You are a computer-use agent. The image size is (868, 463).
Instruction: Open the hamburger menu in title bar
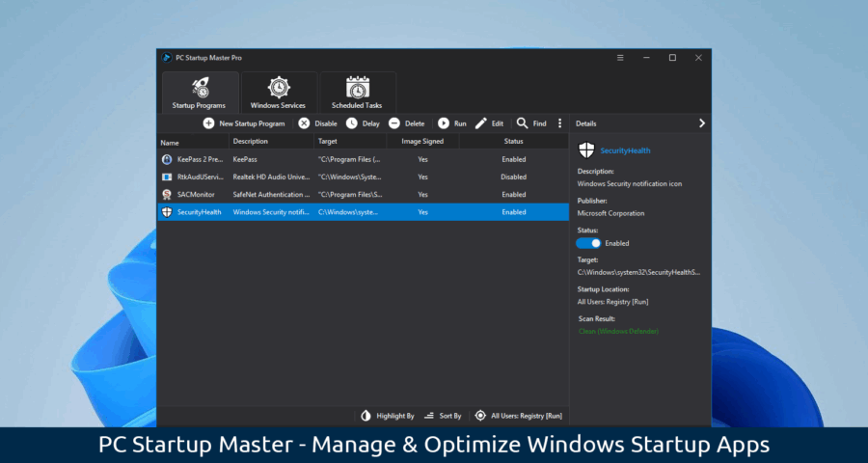(x=620, y=58)
